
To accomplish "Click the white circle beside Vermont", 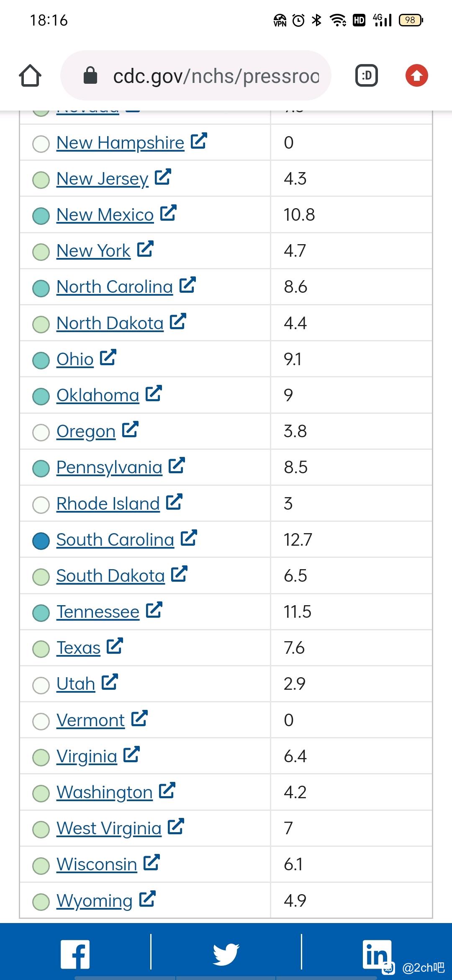I will (41, 721).
